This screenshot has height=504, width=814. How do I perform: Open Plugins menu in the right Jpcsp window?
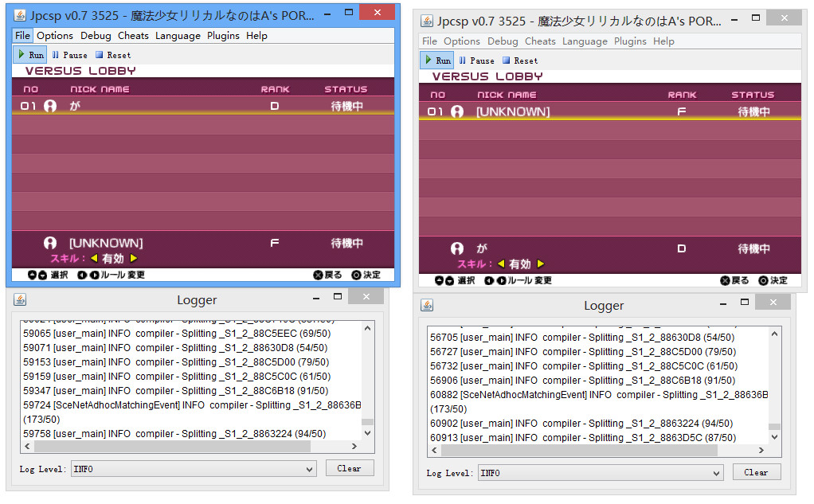pyautogui.click(x=630, y=41)
